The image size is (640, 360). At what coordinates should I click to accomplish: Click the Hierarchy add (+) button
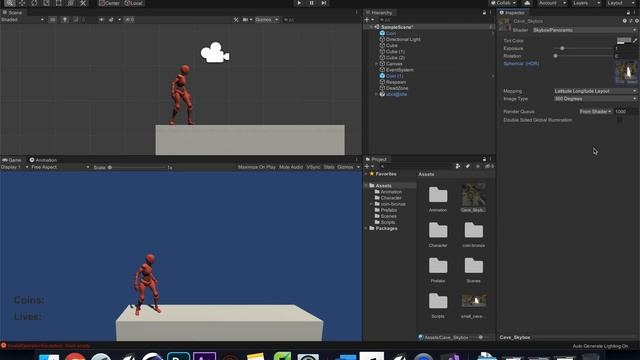367,20
